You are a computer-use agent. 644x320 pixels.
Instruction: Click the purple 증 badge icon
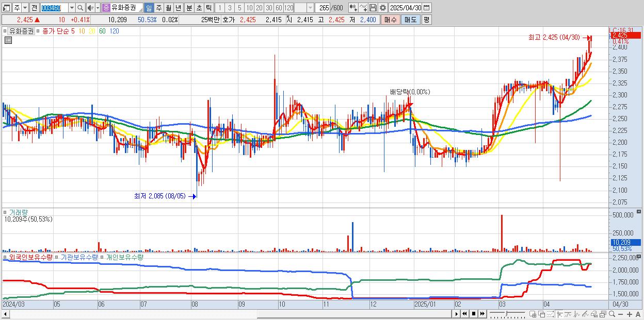106,8
